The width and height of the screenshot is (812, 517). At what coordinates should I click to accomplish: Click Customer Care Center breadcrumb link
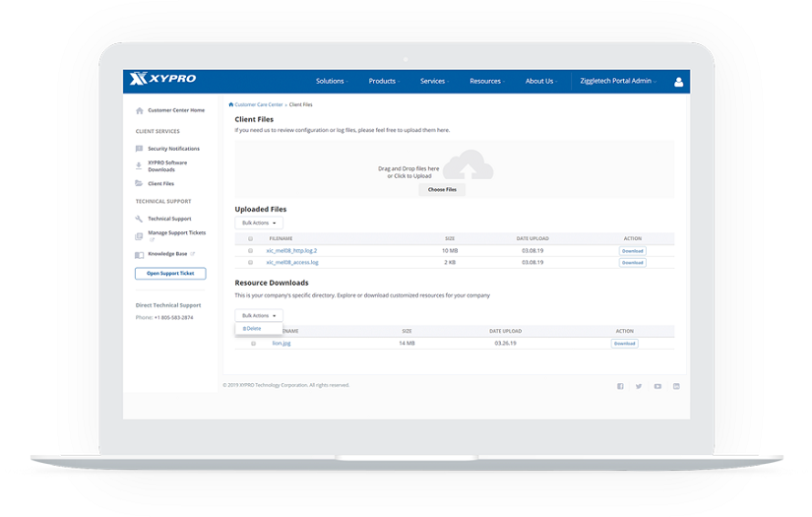(259, 104)
